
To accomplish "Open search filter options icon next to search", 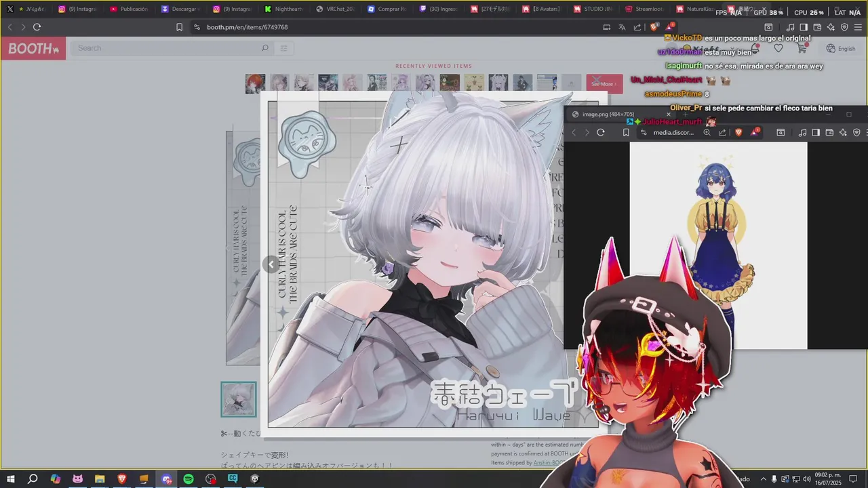I will point(284,48).
